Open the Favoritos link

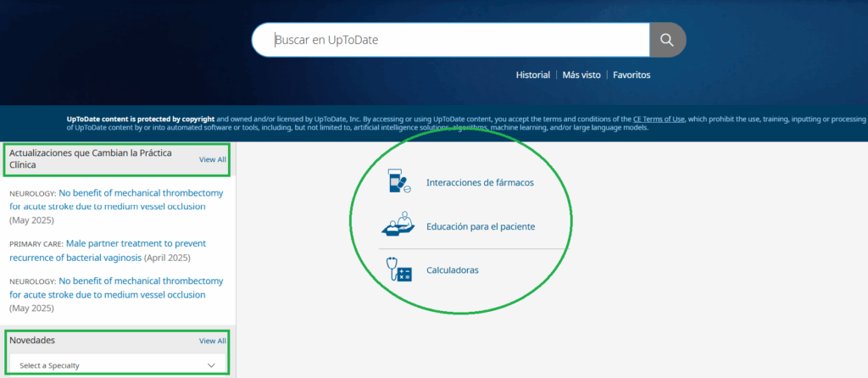click(632, 75)
